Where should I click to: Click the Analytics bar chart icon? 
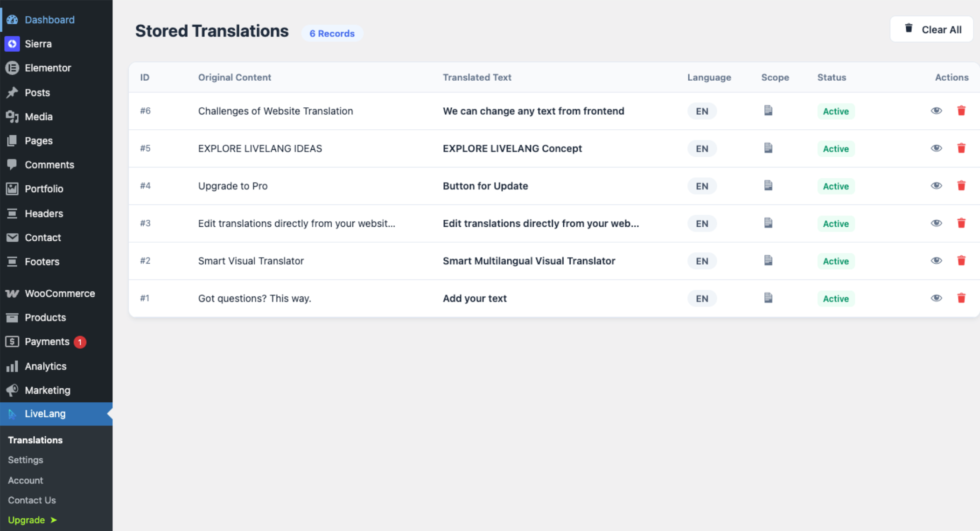[x=12, y=366]
